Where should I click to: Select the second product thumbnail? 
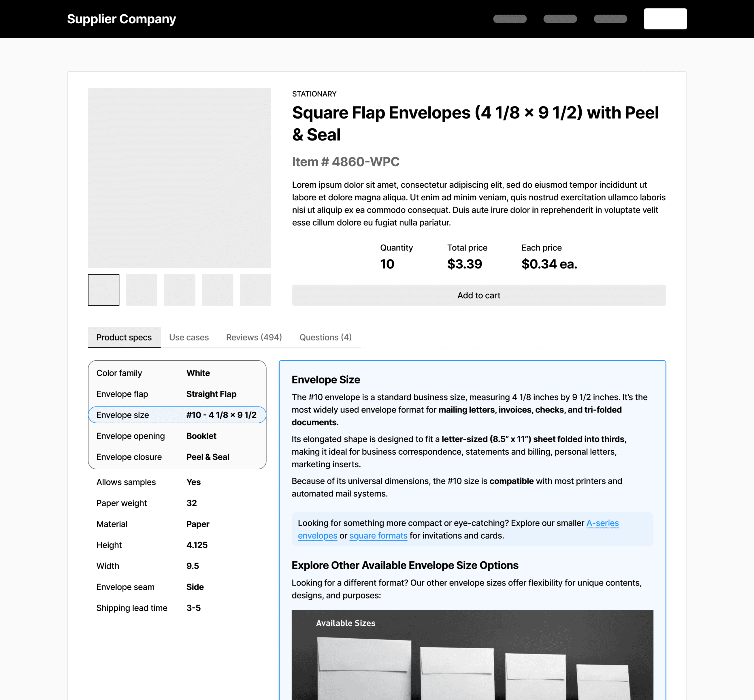click(141, 290)
